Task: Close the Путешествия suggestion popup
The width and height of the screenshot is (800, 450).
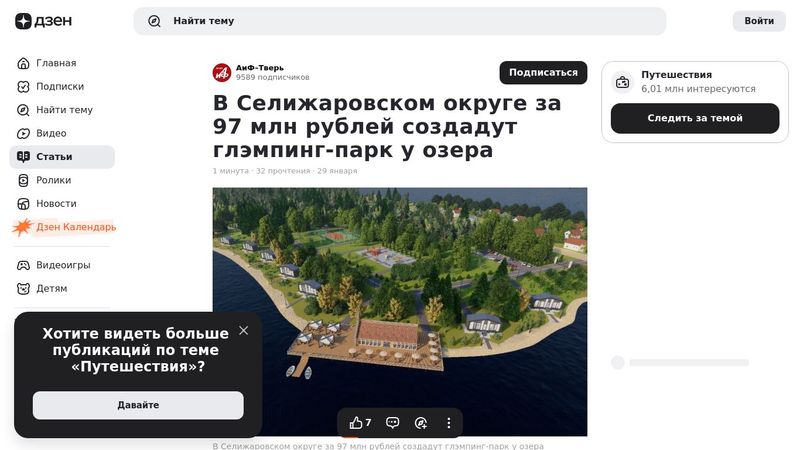Action: [x=243, y=330]
